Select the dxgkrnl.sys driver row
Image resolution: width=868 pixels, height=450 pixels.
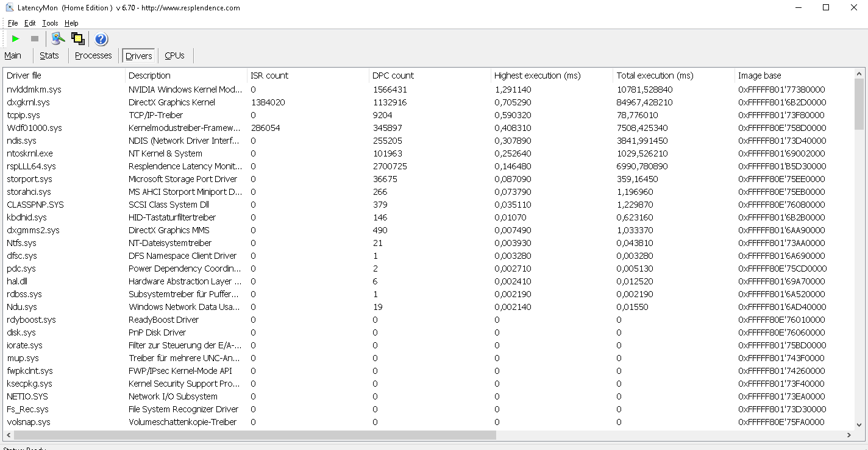click(429, 102)
